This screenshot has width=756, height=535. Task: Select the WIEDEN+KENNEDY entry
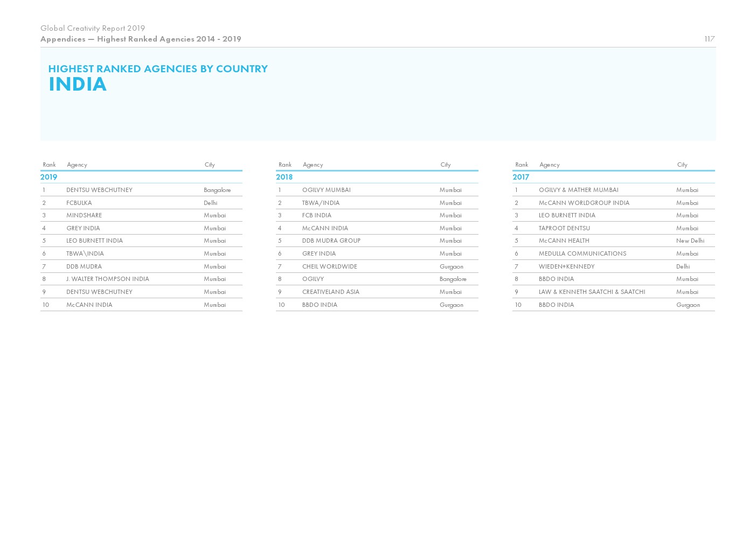[x=566, y=266]
